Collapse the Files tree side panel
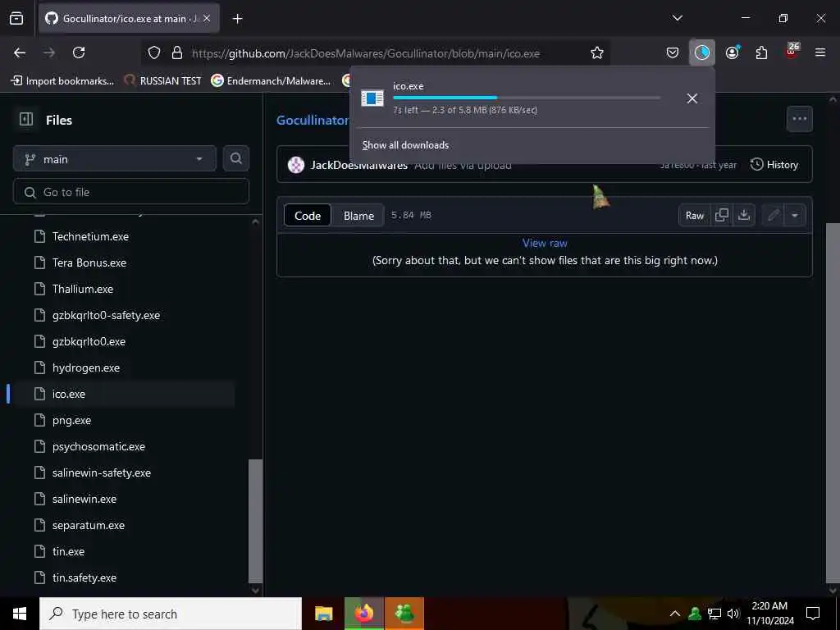 [x=25, y=119]
